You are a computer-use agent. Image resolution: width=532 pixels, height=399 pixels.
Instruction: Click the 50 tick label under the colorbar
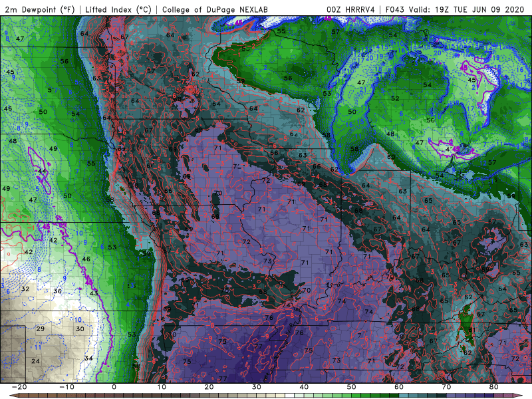[352, 387]
